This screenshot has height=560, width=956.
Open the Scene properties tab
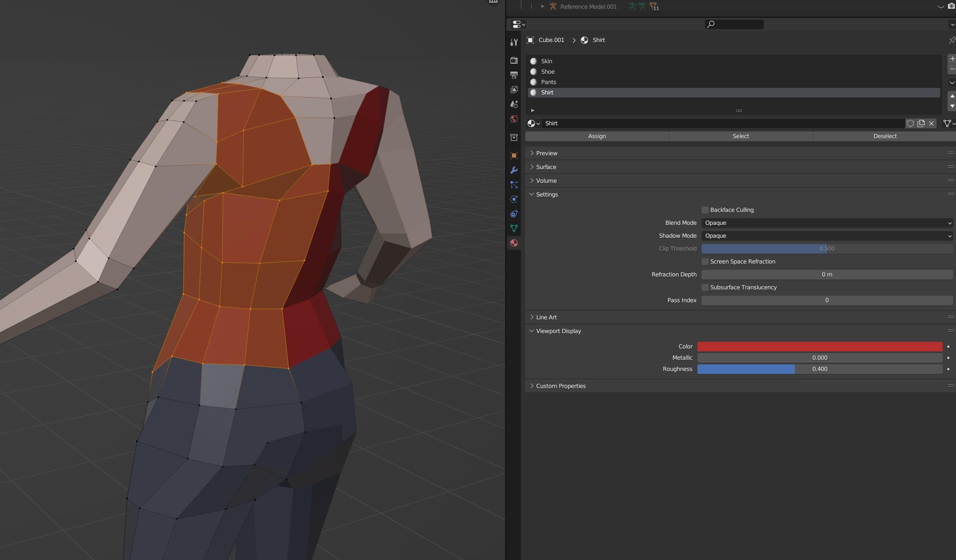[x=514, y=104]
